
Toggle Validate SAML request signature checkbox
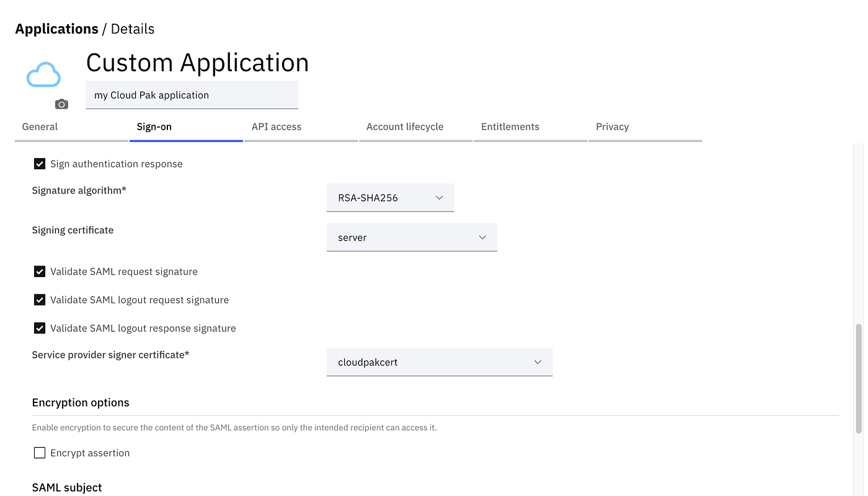tap(40, 272)
